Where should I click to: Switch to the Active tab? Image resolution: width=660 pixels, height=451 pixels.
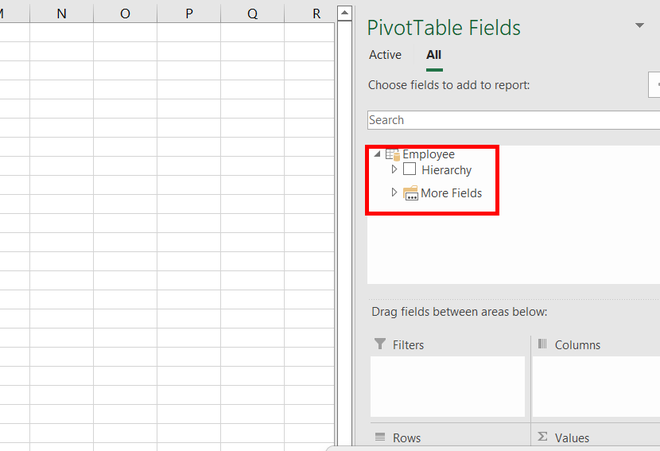385,55
